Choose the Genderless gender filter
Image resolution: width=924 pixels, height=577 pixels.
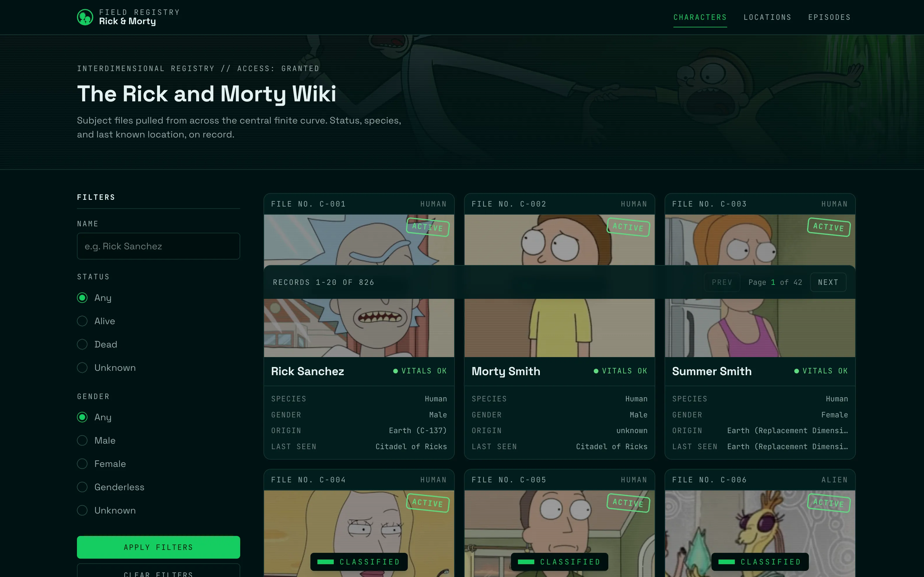tap(82, 487)
